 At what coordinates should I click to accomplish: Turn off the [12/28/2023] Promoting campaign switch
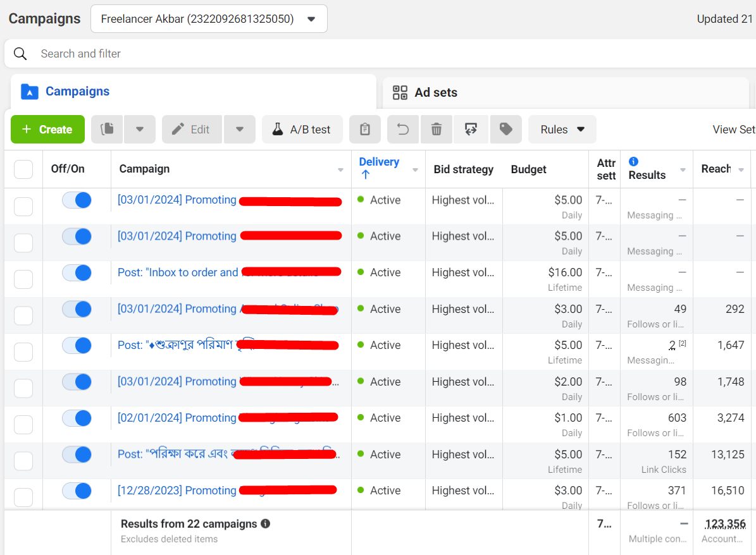[77, 491]
